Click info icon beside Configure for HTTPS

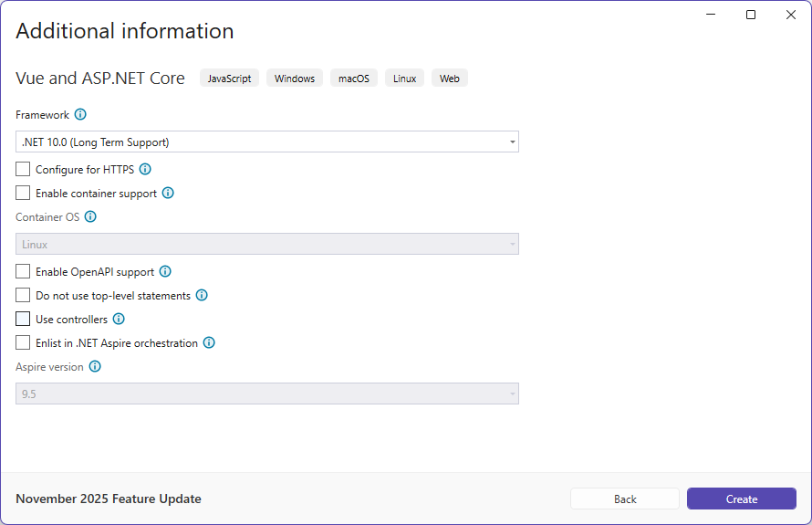(145, 169)
